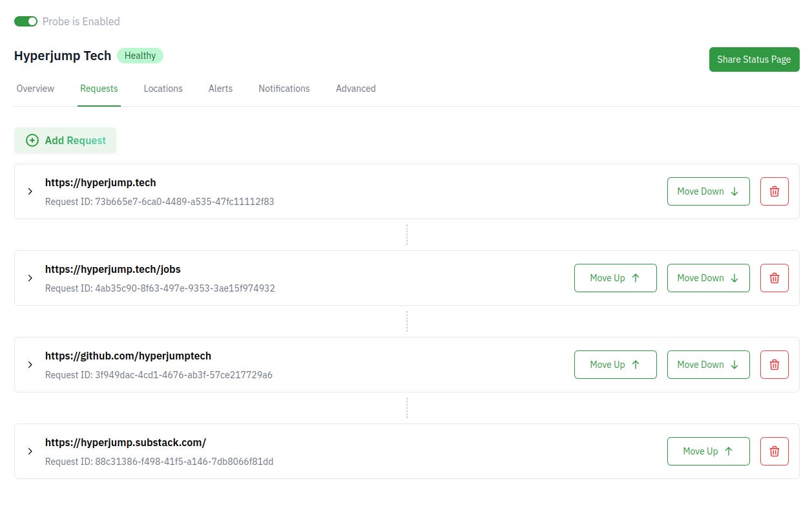Expand the github.com/hyperjumptech request chevron
Image resolution: width=812 pixels, height=514 pixels.
click(x=30, y=365)
